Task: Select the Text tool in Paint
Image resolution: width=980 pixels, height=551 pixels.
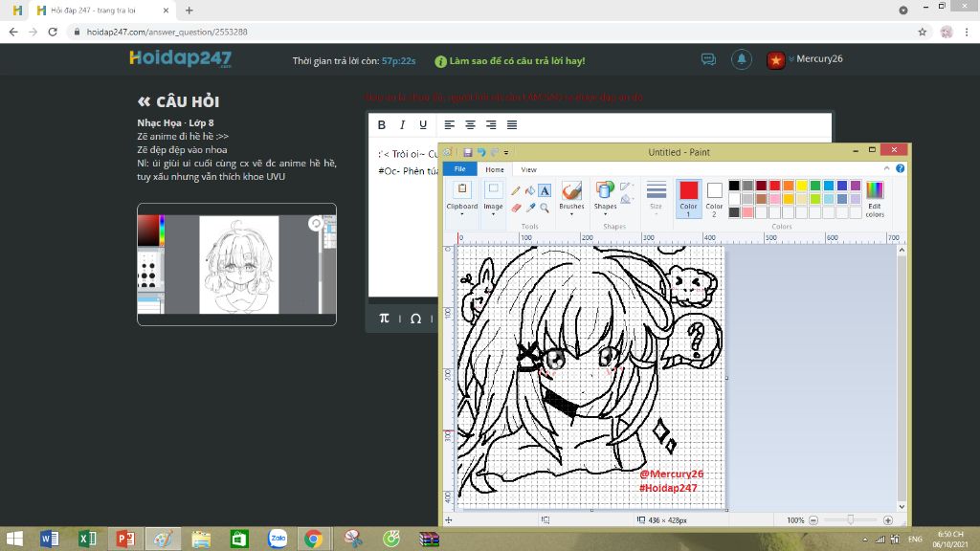Action: [x=545, y=190]
